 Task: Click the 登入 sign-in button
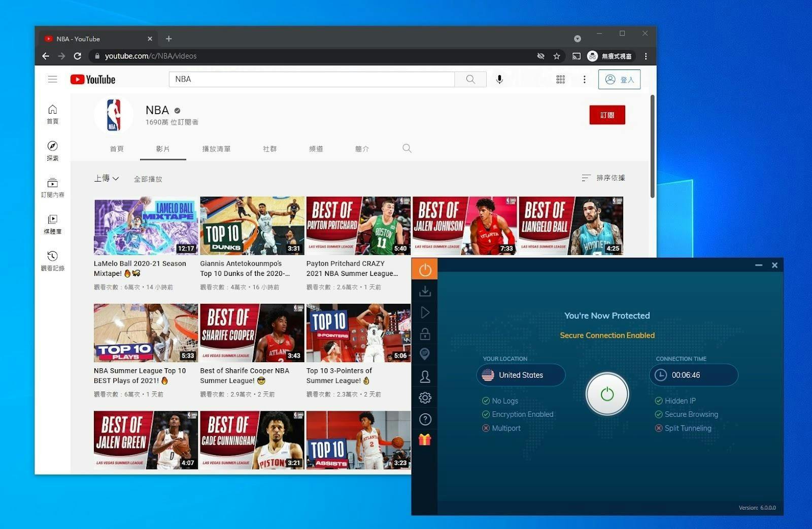pos(619,80)
